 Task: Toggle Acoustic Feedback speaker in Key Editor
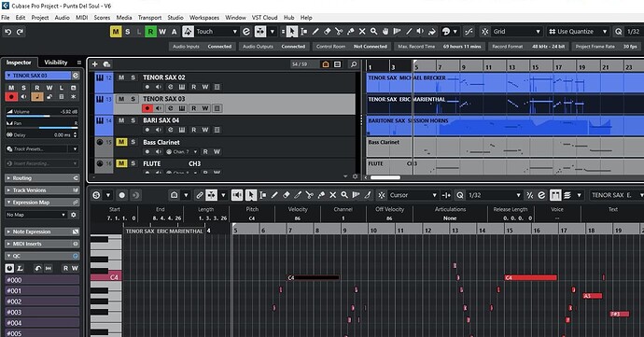point(237,195)
